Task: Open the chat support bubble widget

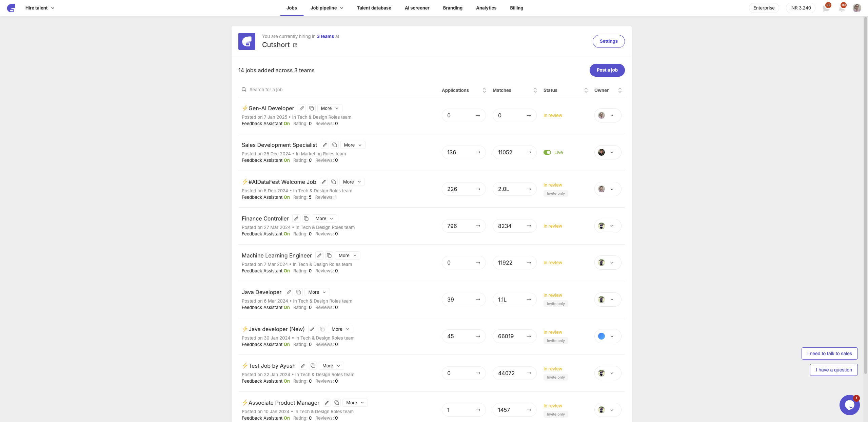Action: point(849,405)
